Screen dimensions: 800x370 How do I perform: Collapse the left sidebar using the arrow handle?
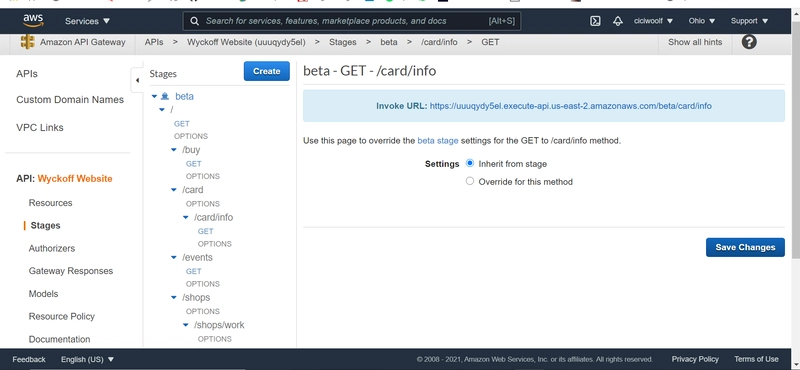point(137,80)
